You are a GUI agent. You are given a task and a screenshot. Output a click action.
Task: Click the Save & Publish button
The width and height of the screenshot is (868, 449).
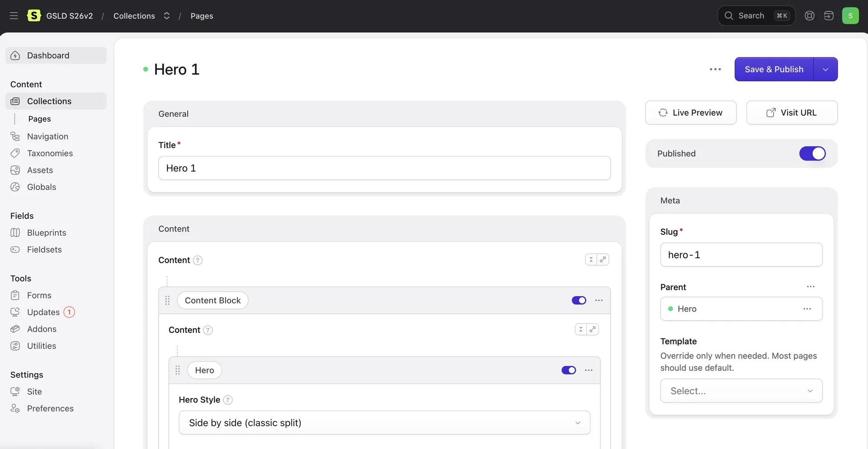[774, 69]
